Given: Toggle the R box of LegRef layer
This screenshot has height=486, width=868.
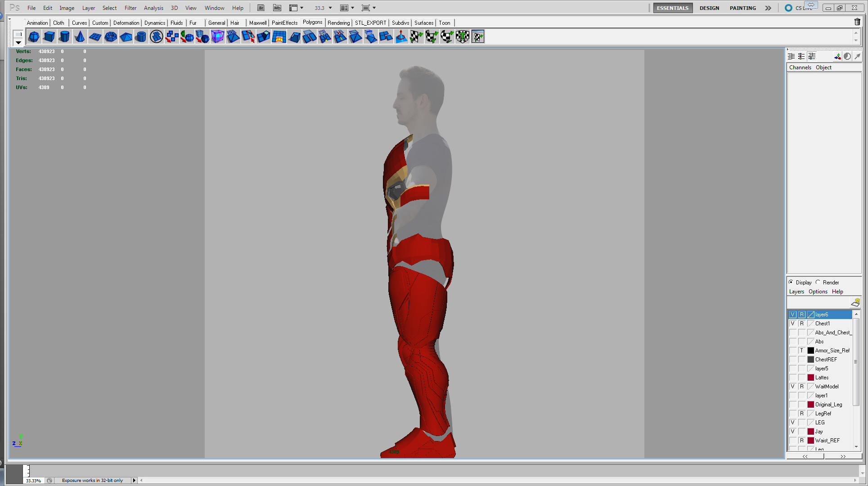Looking at the screenshot, I should (x=802, y=414).
